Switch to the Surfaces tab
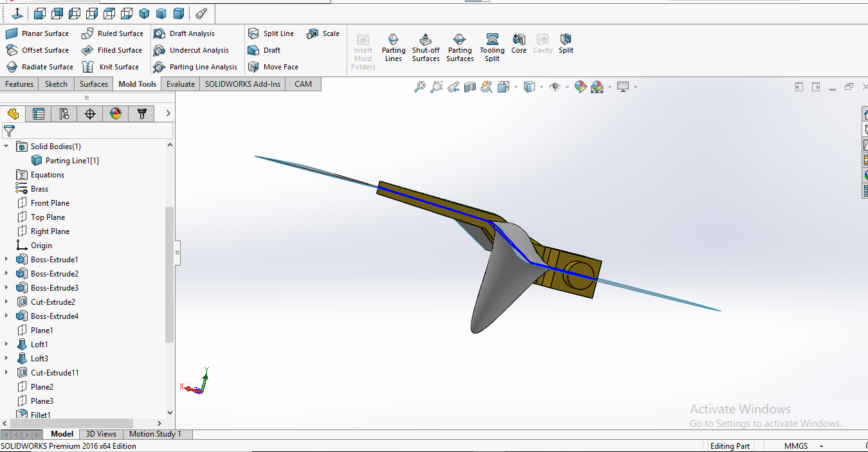 pos(94,84)
